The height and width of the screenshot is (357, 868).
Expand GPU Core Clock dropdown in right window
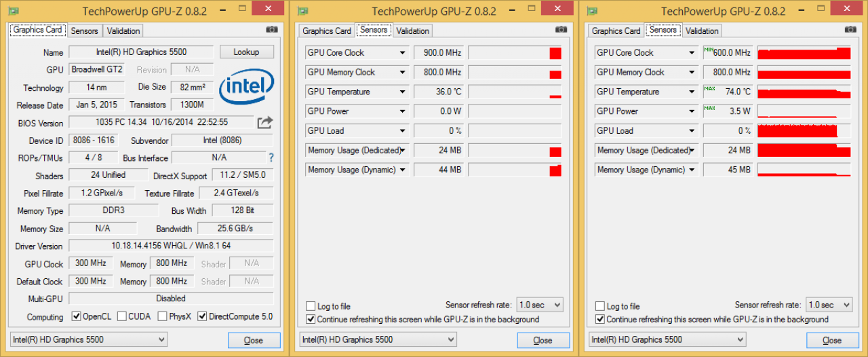692,53
